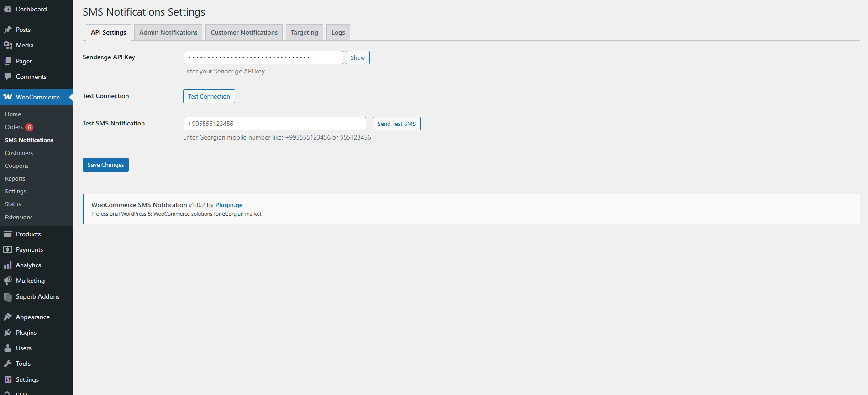Open the Customer Notifications tab
This screenshot has width=868, height=395.
tap(244, 32)
